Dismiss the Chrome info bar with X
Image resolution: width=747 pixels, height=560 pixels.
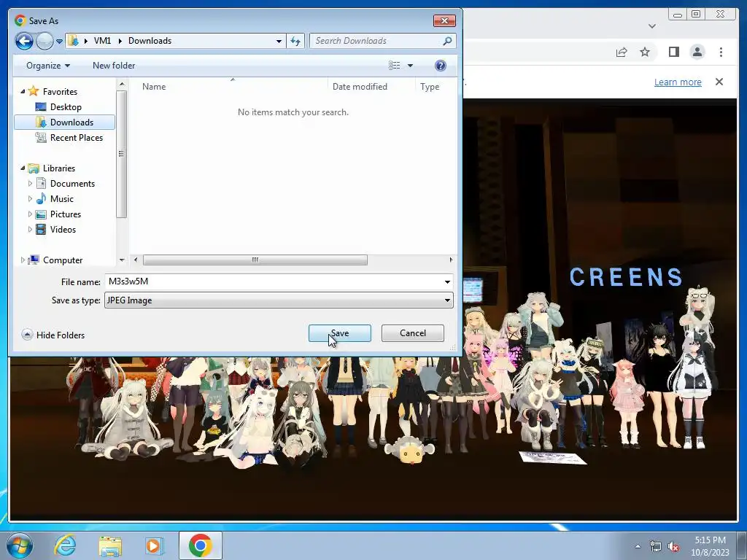pos(719,82)
